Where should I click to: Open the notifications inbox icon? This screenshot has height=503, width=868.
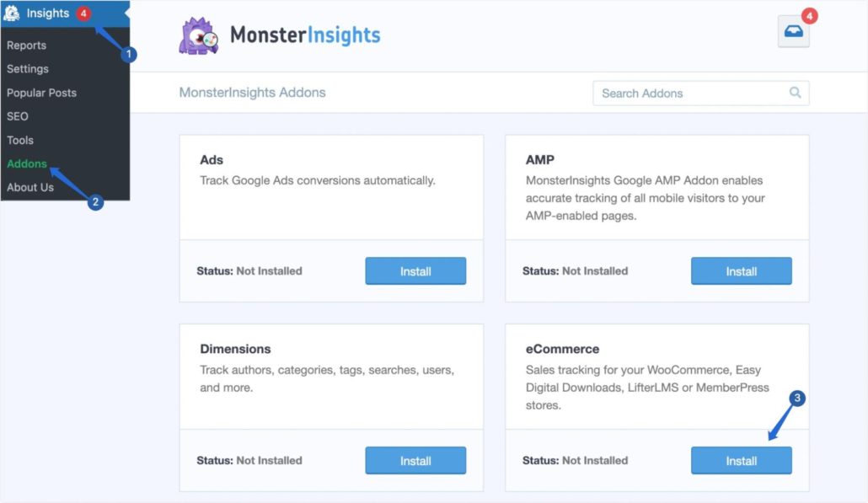(793, 31)
